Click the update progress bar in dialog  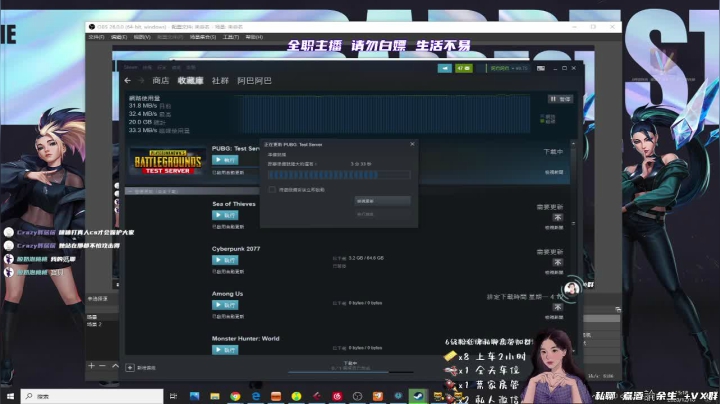tap(339, 174)
